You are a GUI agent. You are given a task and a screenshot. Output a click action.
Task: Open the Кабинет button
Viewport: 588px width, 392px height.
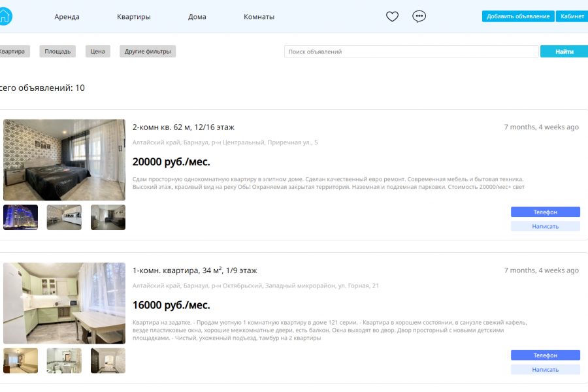(x=572, y=16)
